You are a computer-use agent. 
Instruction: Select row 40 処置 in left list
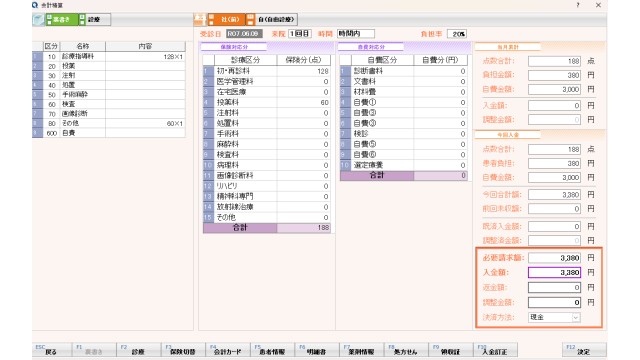tap(109, 85)
